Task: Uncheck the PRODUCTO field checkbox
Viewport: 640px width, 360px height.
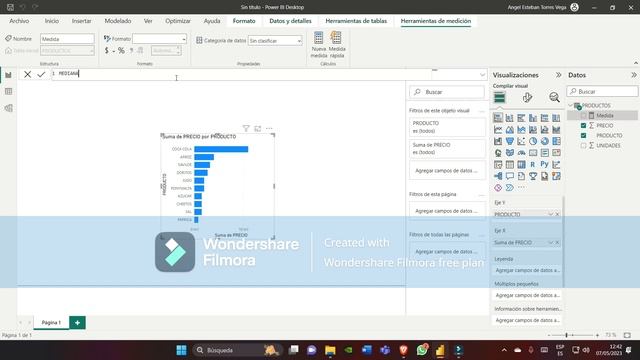Action: pos(584,136)
